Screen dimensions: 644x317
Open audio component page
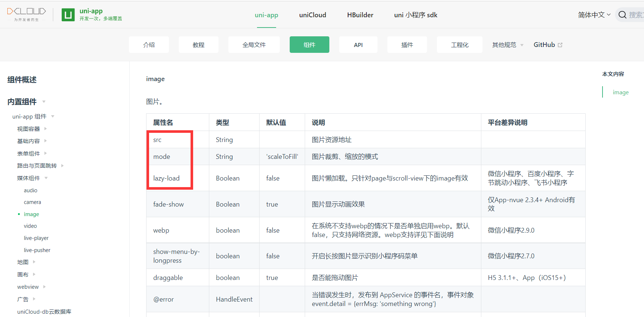coord(30,190)
